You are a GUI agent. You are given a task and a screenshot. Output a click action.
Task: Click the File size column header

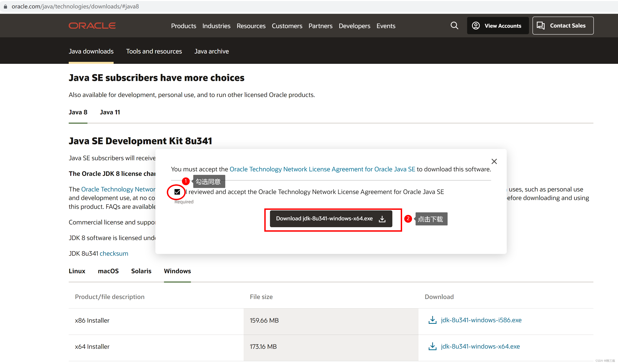pyautogui.click(x=261, y=297)
